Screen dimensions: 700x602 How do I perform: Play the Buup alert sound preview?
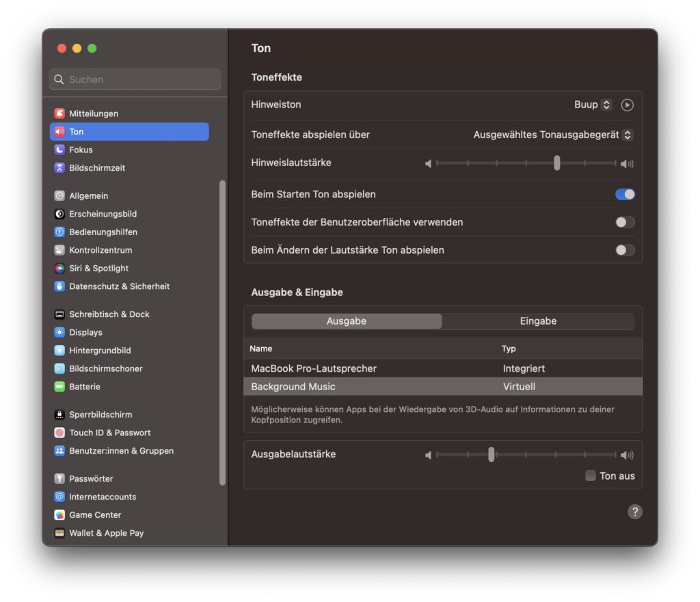point(627,105)
